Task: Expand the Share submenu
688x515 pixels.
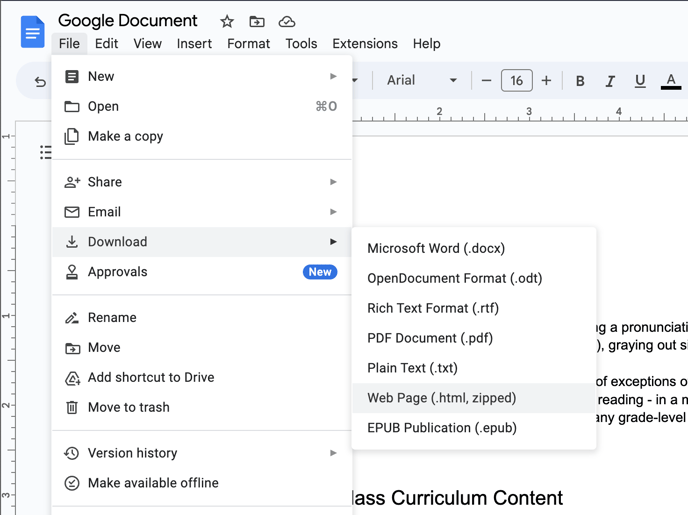Action: [x=202, y=182]
